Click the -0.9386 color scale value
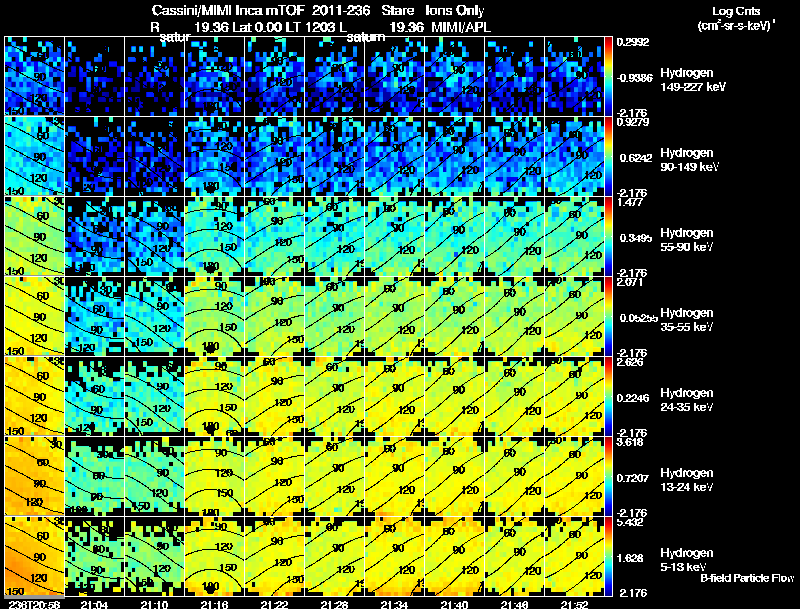This screenshot has width=800, height=609. pos(634,78)
